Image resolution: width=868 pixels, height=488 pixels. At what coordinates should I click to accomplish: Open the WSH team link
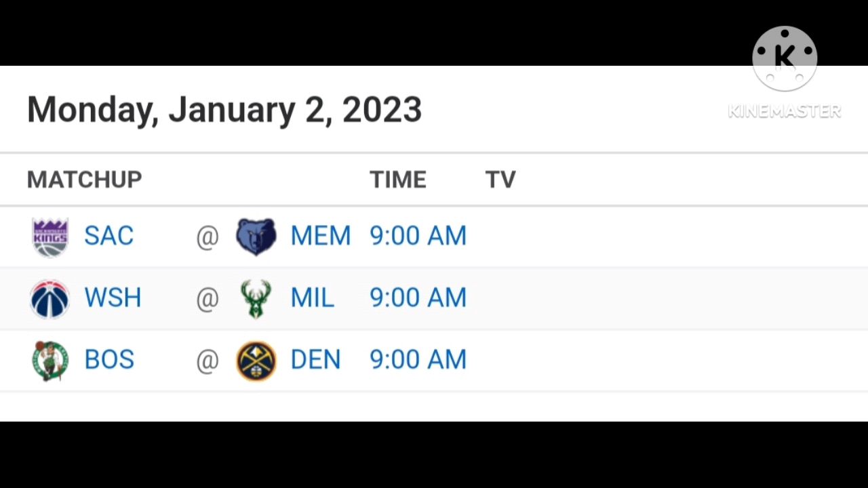point(113,298)
